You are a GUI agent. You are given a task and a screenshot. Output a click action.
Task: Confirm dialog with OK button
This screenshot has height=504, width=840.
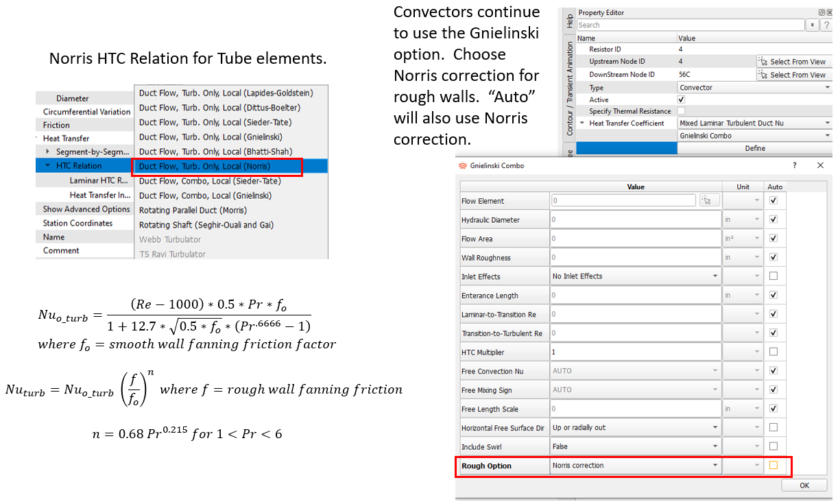tap(804, 485)
